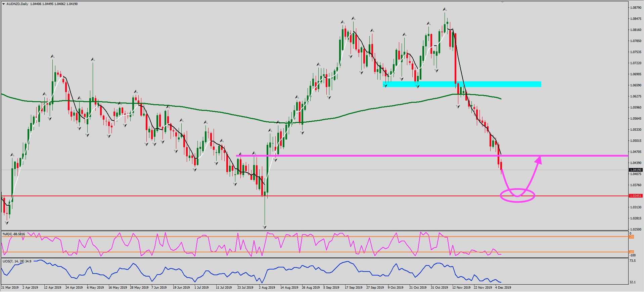Click the red line price tag 1.03451
The image size is (644, 292).
[x=636, y=196]
